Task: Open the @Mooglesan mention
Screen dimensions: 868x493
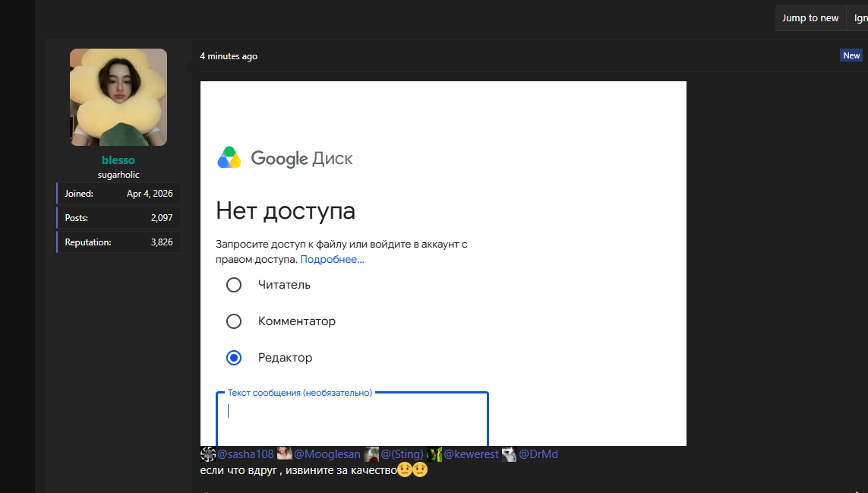Action: pos(327,454)
